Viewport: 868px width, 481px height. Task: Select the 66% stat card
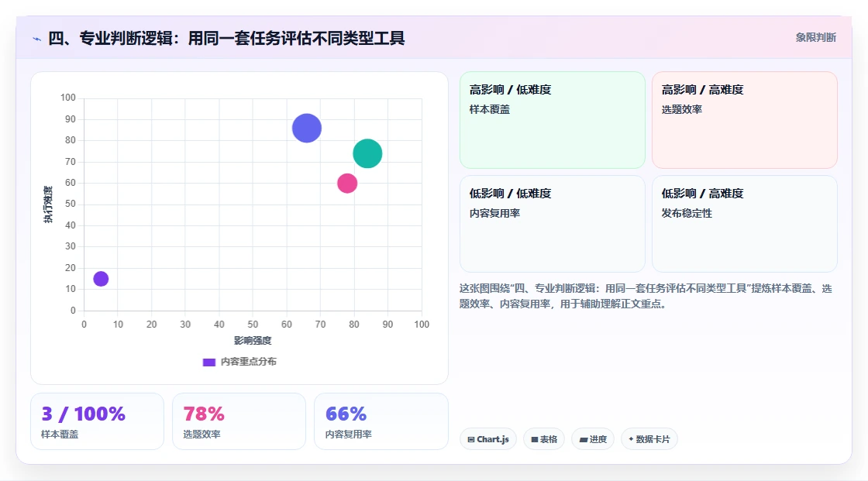(x=381, y=421)
